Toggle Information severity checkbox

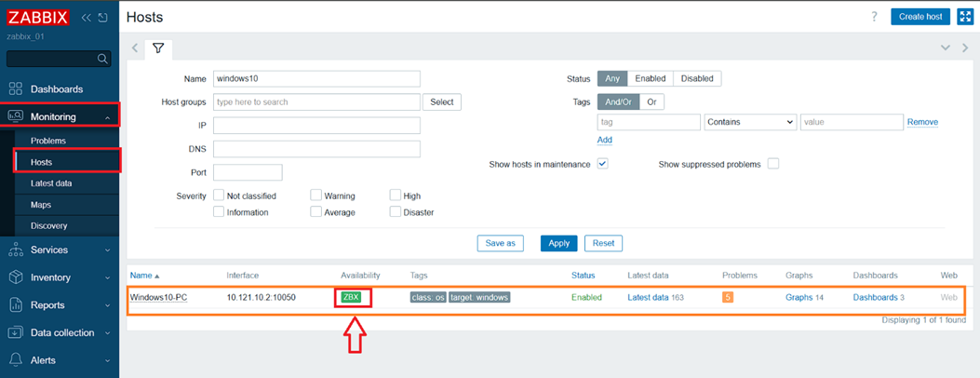[x=219, y=211]
